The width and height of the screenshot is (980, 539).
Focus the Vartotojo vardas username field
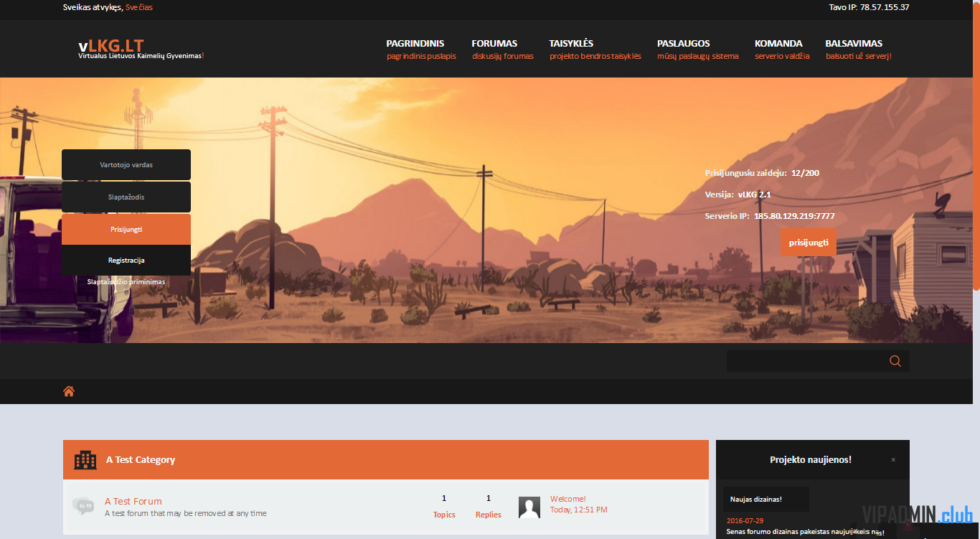point(126,165)
